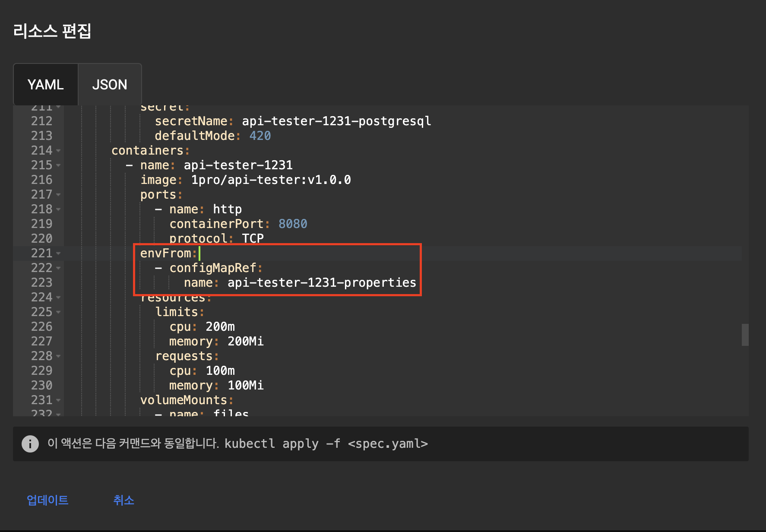This screenshot has height=532, width=766.
Task: Click line number 226 in gutter
Action: coord(41,327)
